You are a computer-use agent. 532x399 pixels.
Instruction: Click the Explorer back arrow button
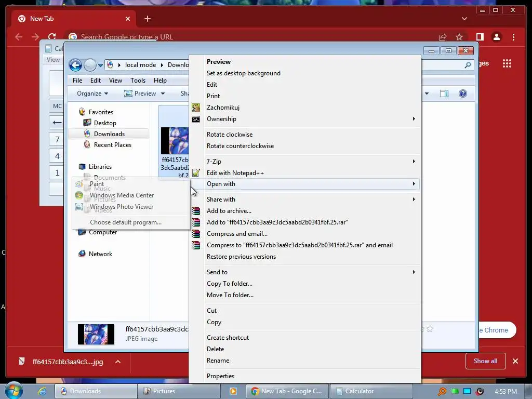pos(75,65)
